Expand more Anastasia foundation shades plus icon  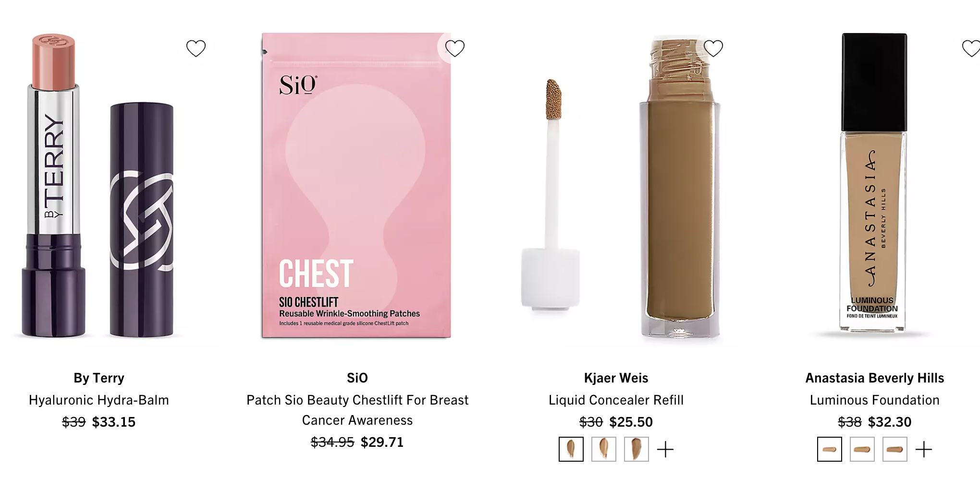tap(924, 450)
